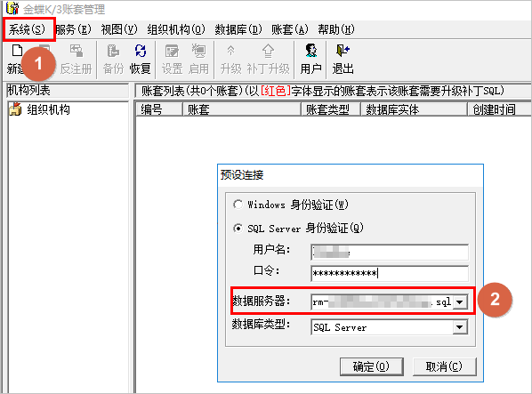
Task: Select Windows 身份验证 radio button
Action: pyautogui.click(x=238, y=205)
